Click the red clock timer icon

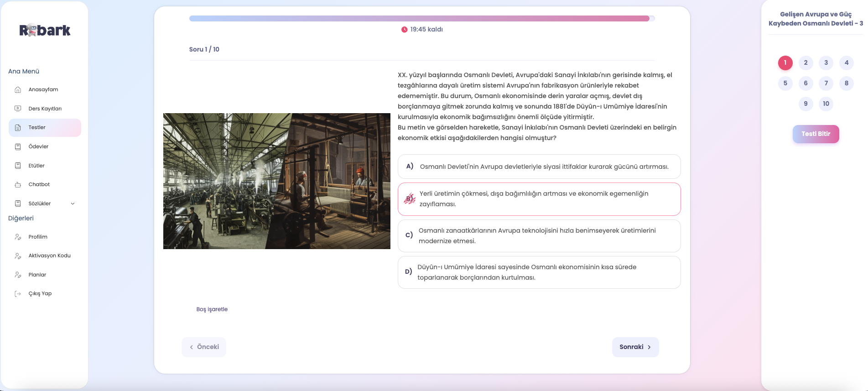404,30
